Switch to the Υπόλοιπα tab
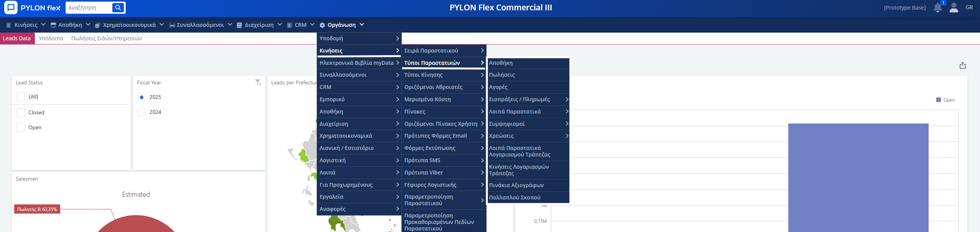Image resolution: width=980 pixels, height=232 pixels. [x=51, y=38]
